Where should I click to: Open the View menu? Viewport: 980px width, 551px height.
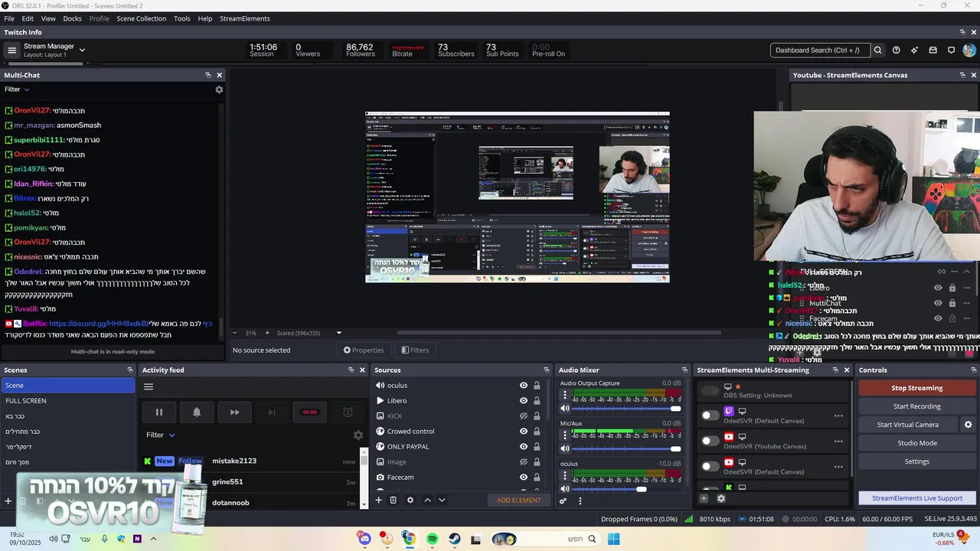[x=48, y=18]
